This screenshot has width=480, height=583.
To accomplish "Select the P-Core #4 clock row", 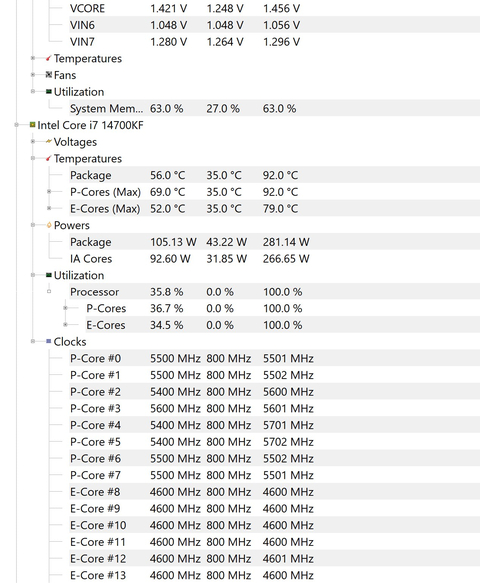I will coord(274,425).
